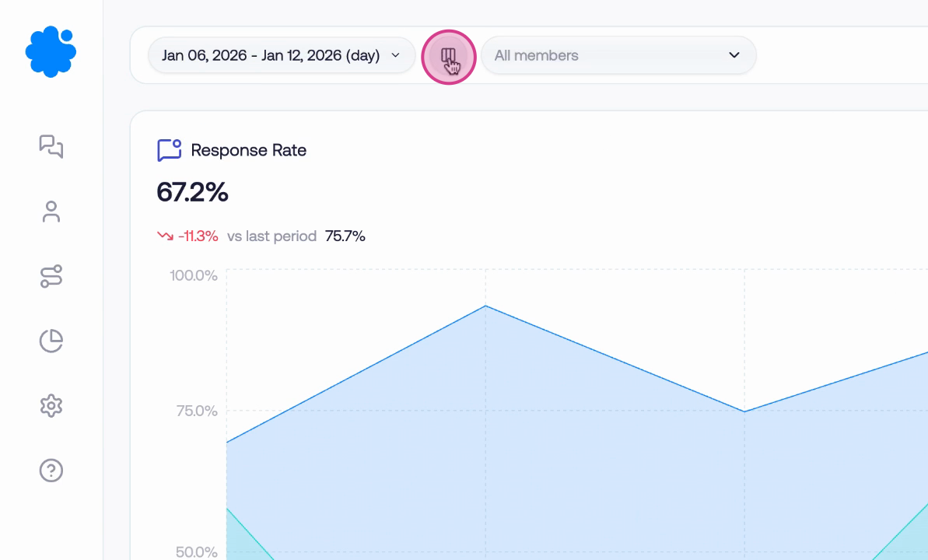The image size is (928, 560).
Task: Open the date range Jan 06 - Jan 12 dropdown
Action: [282, 55]
